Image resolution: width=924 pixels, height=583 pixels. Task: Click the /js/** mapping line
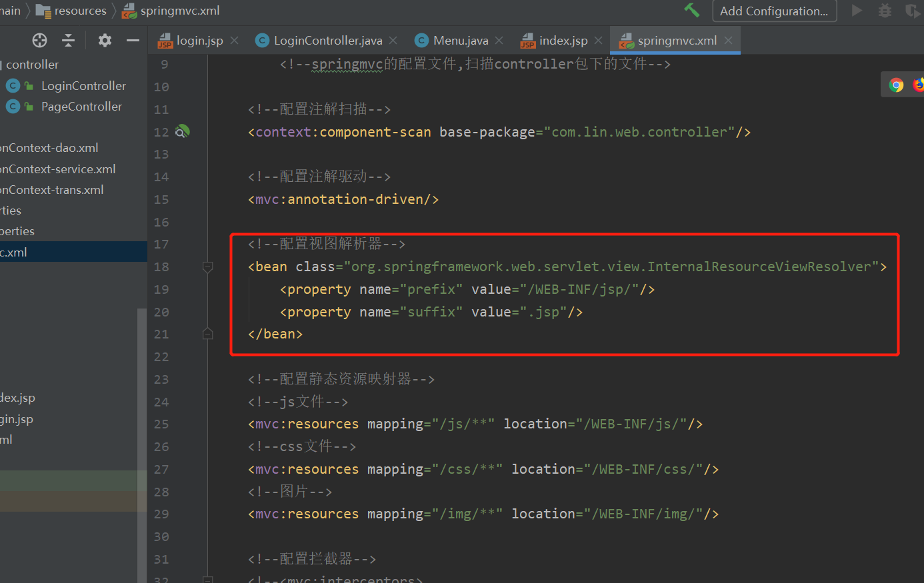point(475,424)
